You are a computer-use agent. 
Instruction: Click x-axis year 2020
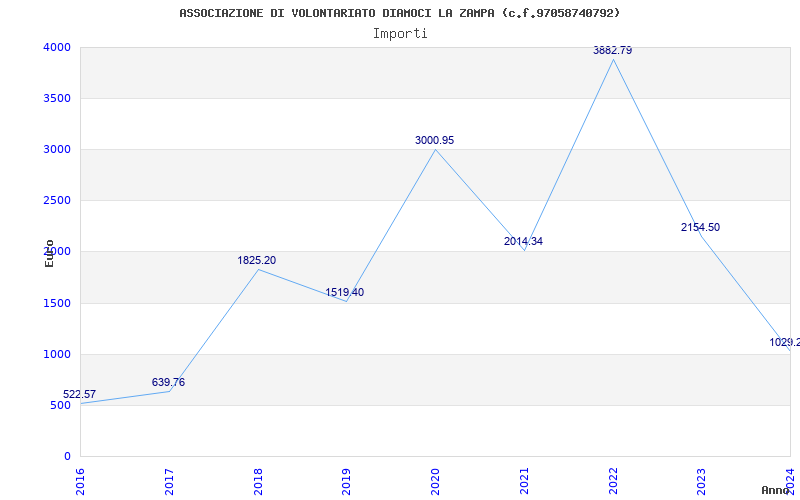pos(435,481)
